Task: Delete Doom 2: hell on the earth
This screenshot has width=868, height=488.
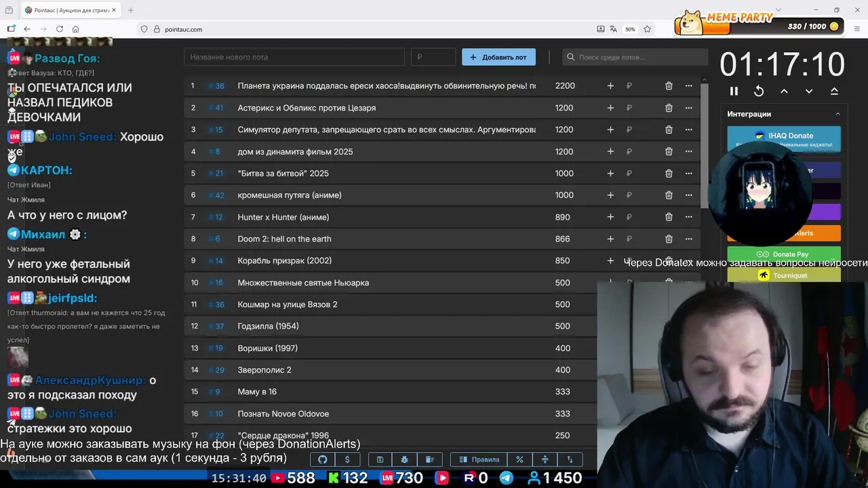Action: [x=669, y=239]
